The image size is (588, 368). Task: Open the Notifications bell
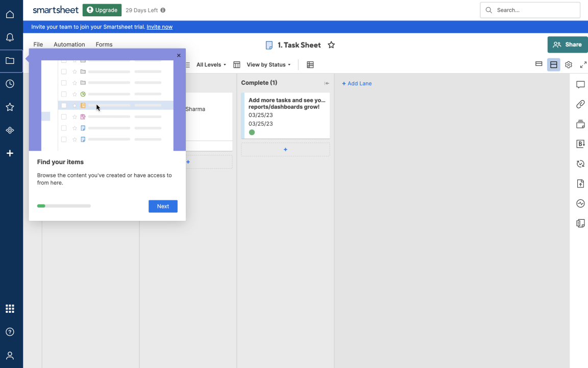[10, 37]
